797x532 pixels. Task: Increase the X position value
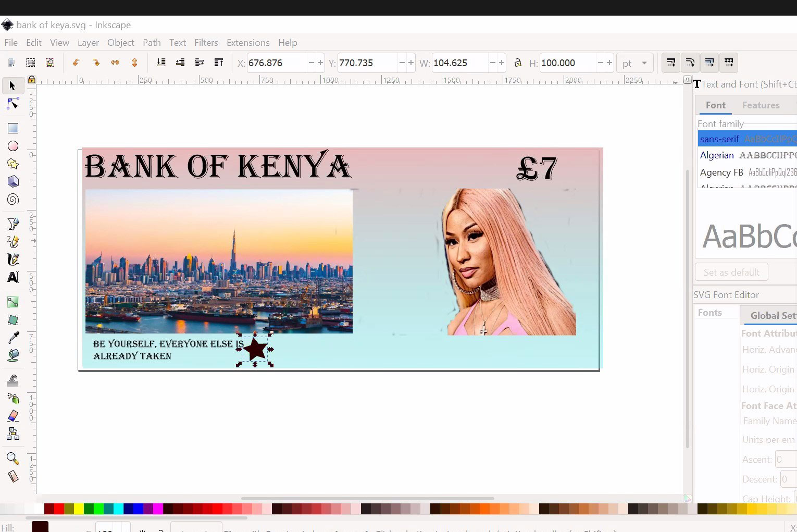pyautogui.click(x=320, y=63)
